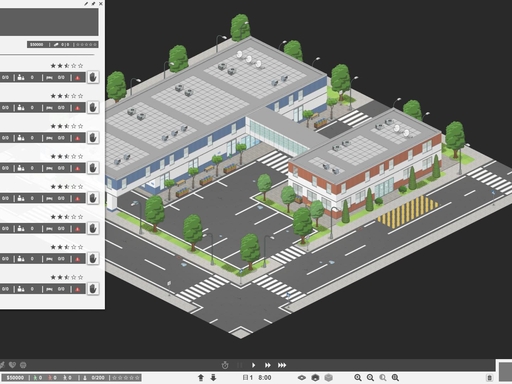Click the star rating in the first list row

pyautogui.click(x=67, y=66)
